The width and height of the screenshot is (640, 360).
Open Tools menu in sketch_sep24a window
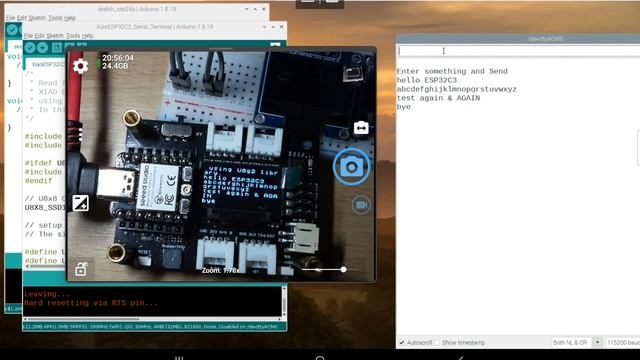click(x=55, y=18)
